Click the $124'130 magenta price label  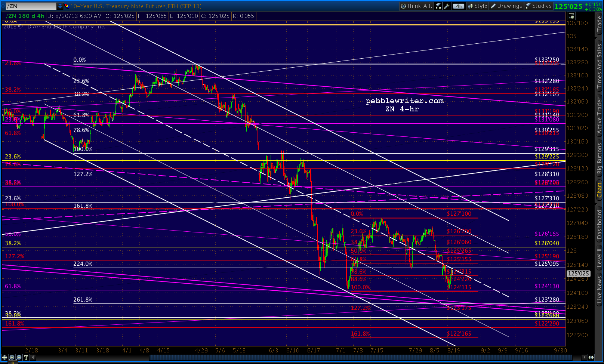[547, 286]
